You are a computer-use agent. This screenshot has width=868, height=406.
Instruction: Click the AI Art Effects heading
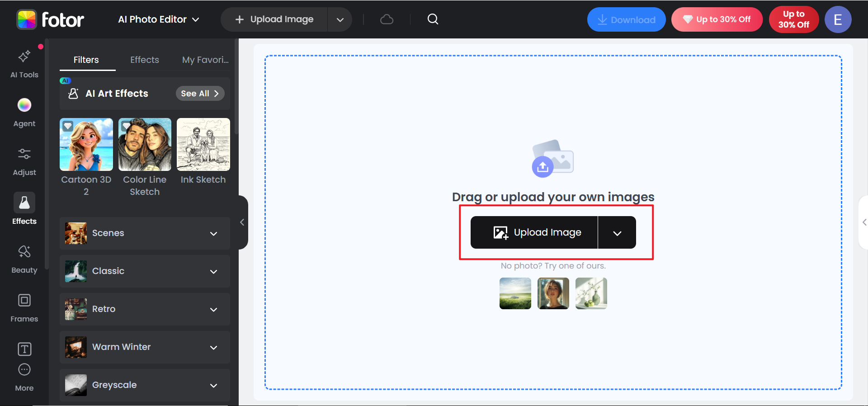(117, 93)
